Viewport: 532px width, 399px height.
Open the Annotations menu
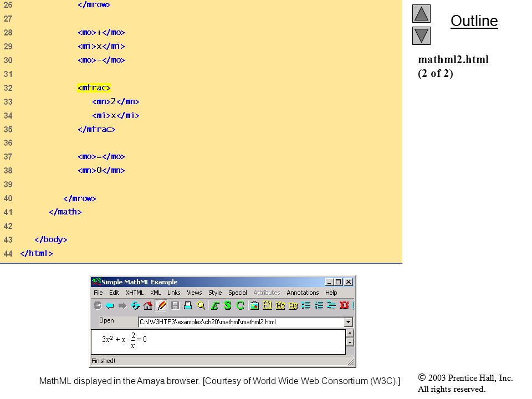303,293
